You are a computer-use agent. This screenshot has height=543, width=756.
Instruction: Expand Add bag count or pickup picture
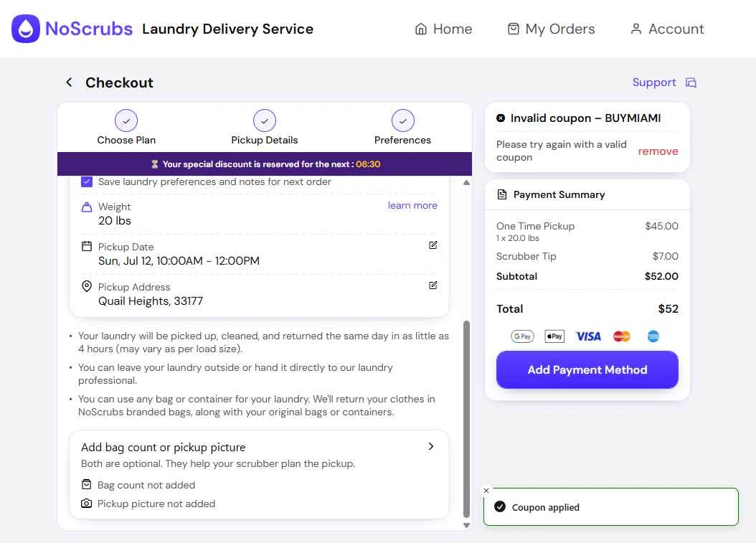coord(431,447)
